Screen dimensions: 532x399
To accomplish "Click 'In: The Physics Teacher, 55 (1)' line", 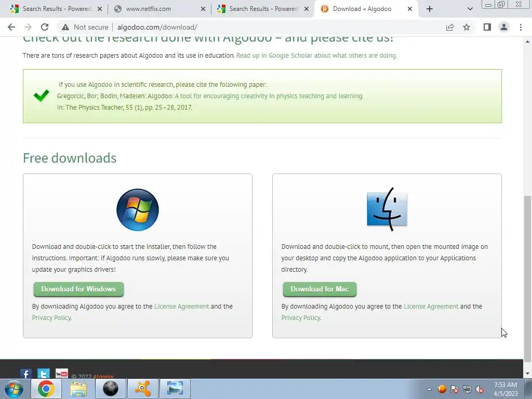I will pos(125,108).
